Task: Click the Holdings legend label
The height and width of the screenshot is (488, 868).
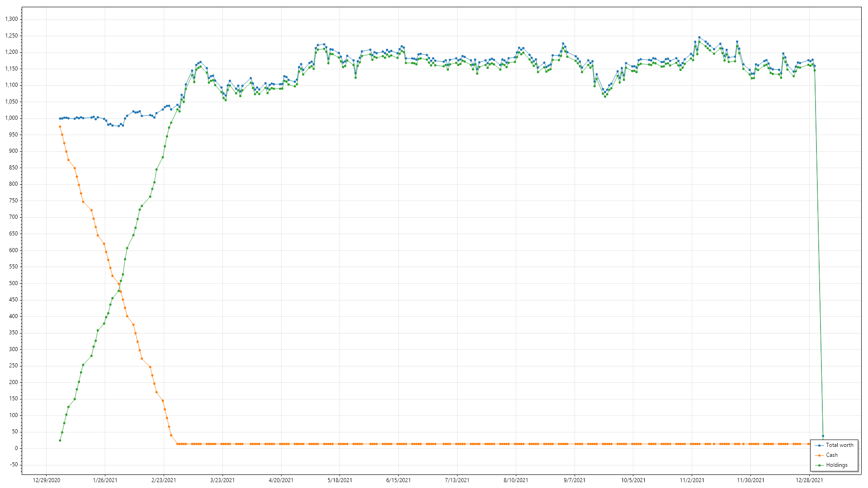Action: pos(837,465)
